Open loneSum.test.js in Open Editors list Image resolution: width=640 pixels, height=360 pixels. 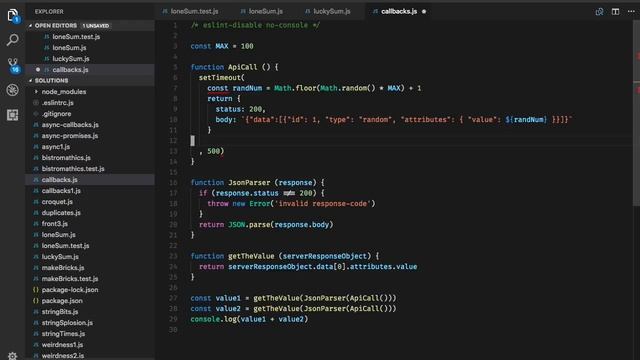pyautogui.click(x=76, y=37)
